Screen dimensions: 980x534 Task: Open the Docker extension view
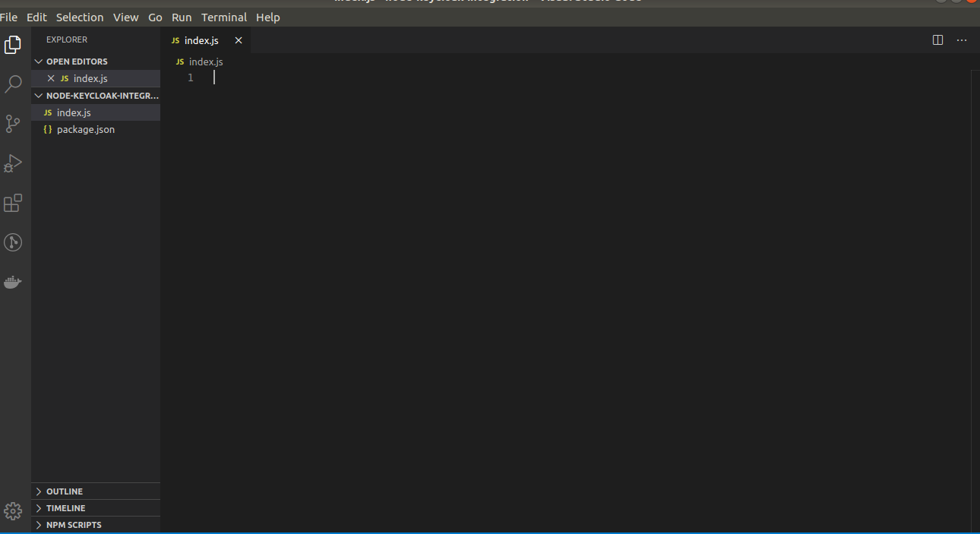click(x=13, y=282)
